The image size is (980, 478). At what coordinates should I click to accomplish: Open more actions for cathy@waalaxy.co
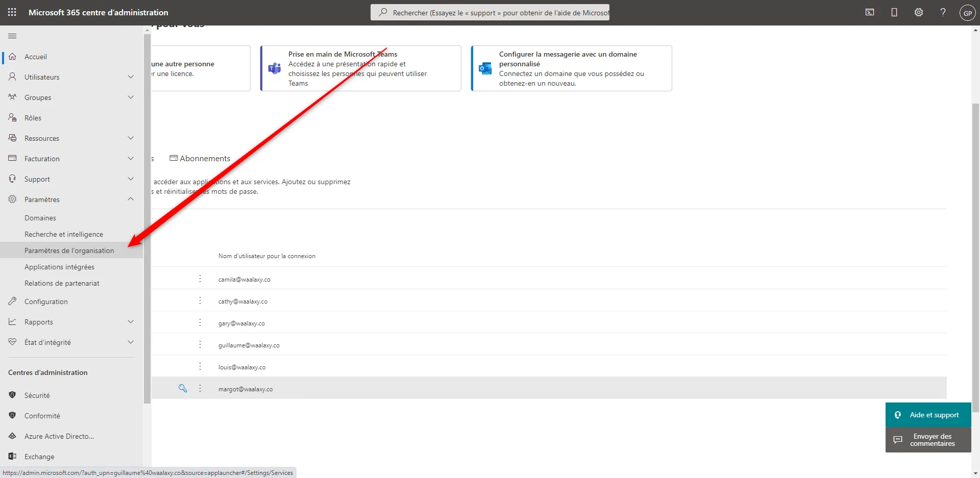click(200, 300)
